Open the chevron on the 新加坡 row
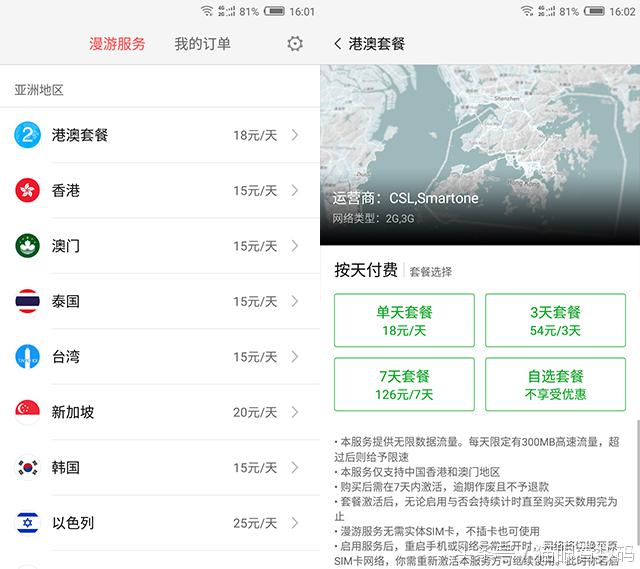 [295, 412]
